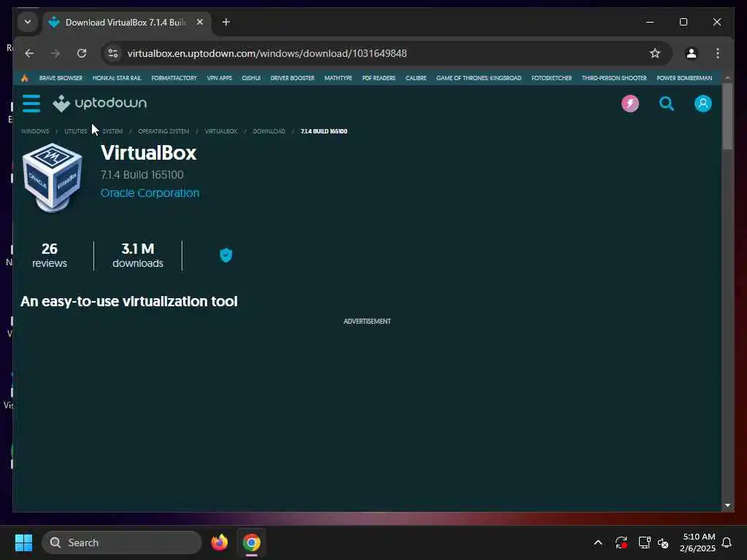Screen dimensions: 747x560
Task: Click the 7.1.4 Build 165100 breadcrumb
Action: (324, 131)
